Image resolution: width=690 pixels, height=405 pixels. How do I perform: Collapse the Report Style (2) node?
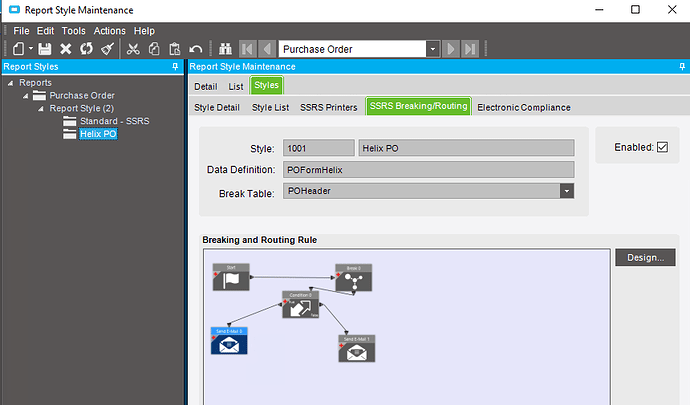[x=41, y=109]
